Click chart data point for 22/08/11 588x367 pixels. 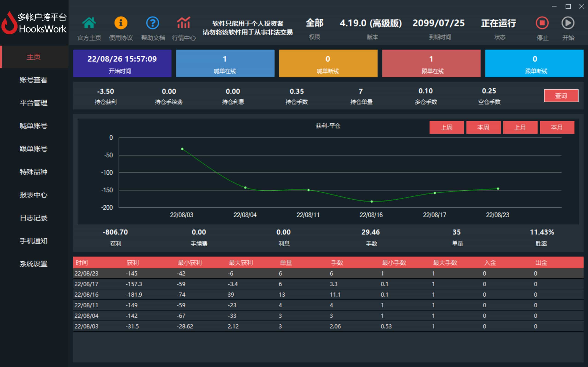pyautogui.click(x=309, y=190)
